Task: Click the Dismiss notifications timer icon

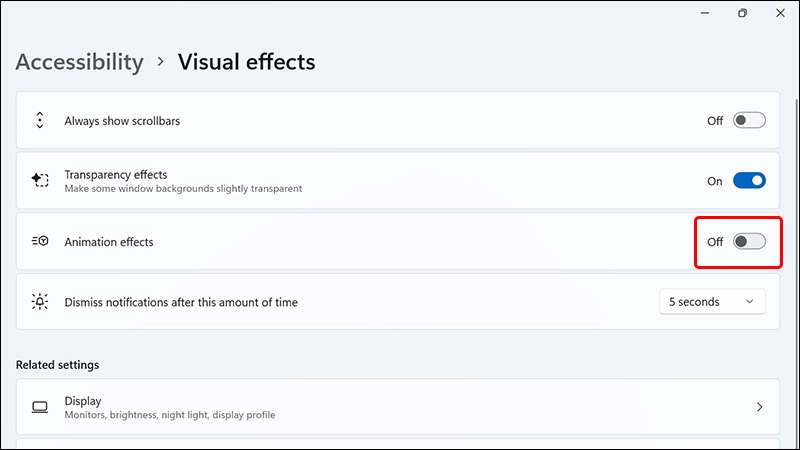Action: (x=40, y=301)
